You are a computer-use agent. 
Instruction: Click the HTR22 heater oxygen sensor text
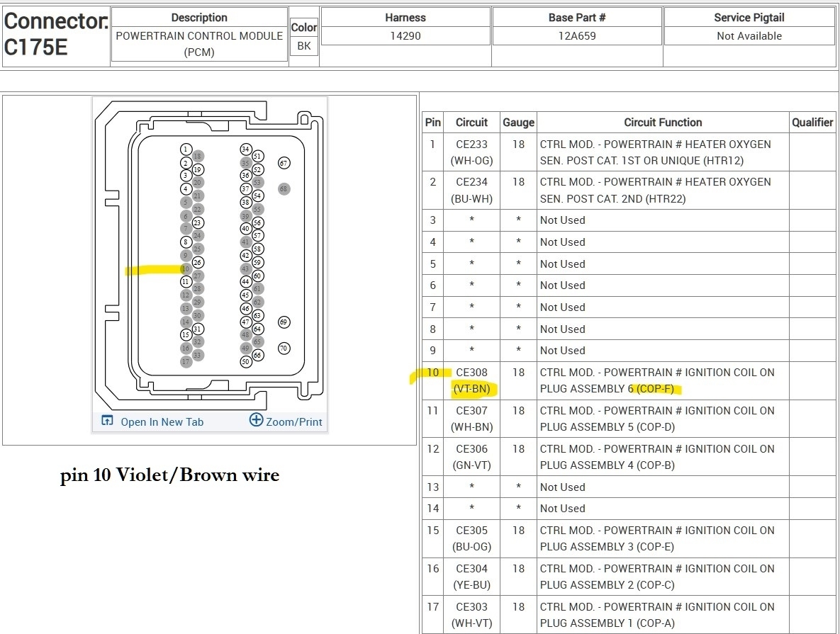656,190
